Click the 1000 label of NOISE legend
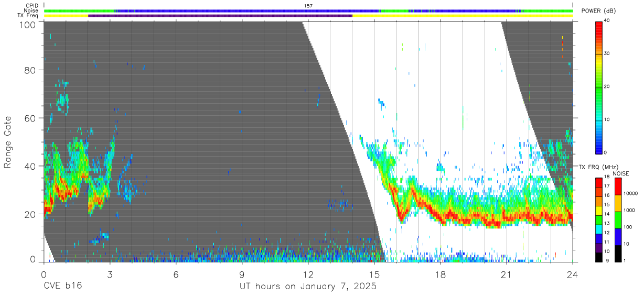644x297 pixels. (629, 210)
